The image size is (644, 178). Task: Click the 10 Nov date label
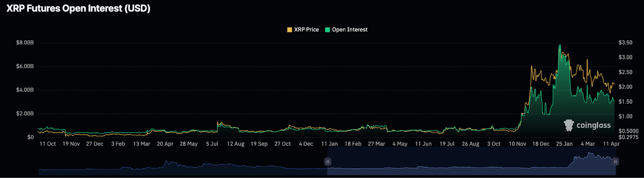point(517,144)
